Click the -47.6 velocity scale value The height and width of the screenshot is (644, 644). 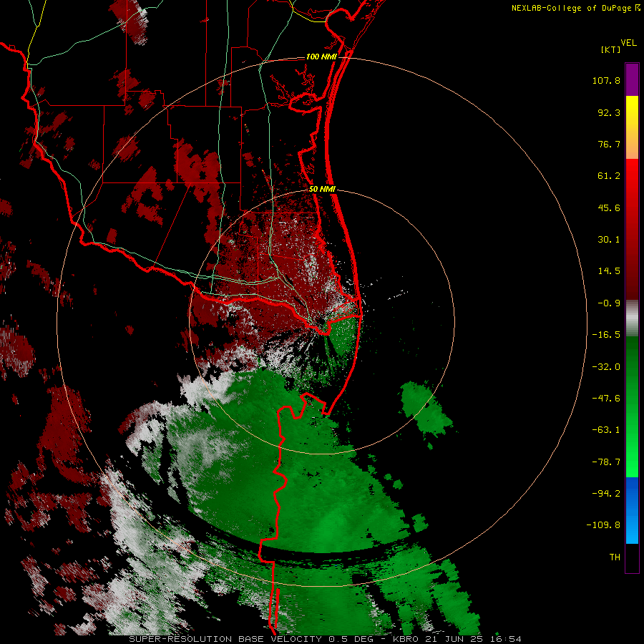(606, 399)
